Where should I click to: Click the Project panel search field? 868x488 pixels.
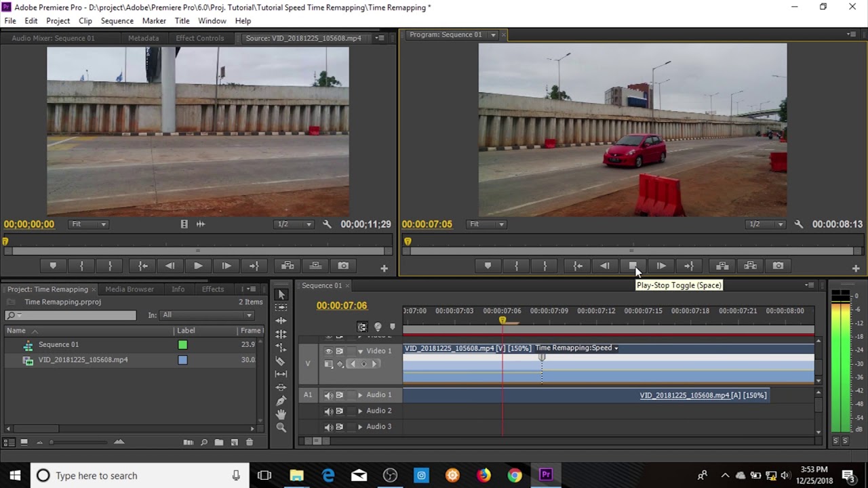click(x=71, y=315)
